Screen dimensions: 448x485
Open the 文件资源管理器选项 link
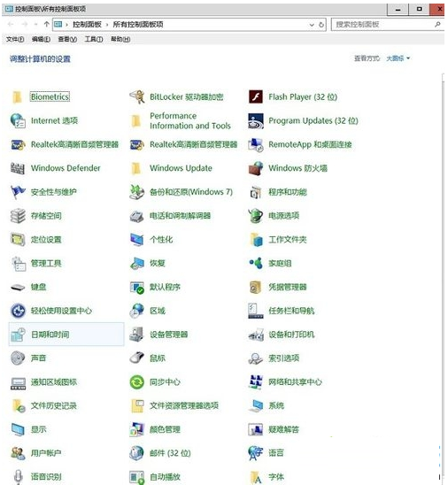(184, 405)
